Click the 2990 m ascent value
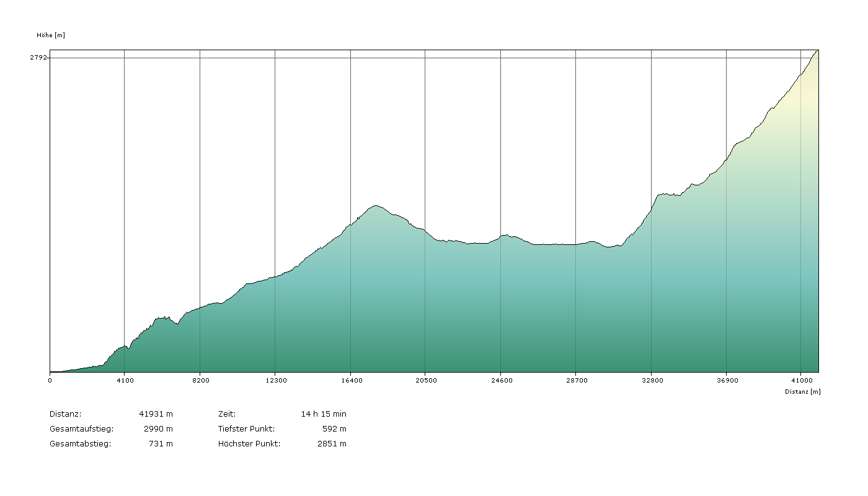Viewport: 868px width, 496px height. pos(159,429)
